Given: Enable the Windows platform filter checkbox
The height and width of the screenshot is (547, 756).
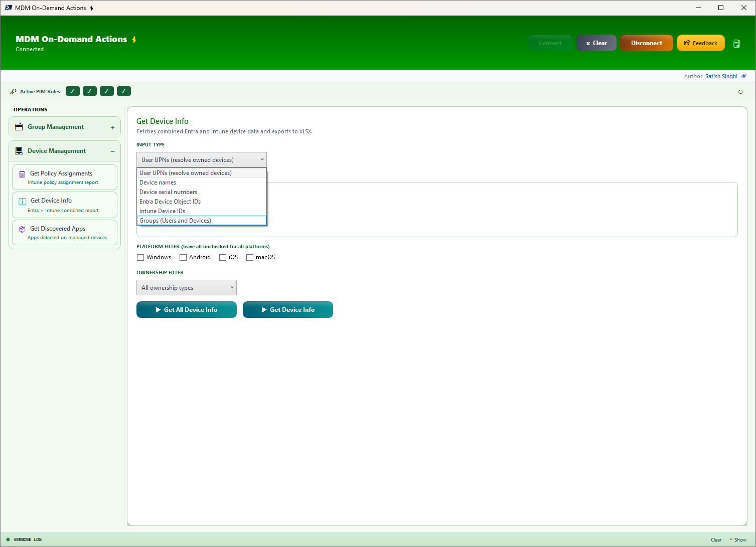Looking at the screenshot, I should point(140,257).
